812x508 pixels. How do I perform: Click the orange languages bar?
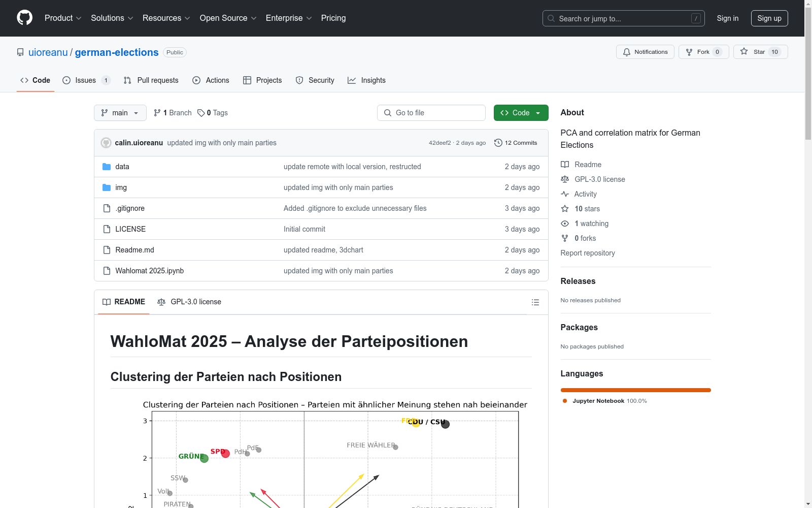(635, 390)
